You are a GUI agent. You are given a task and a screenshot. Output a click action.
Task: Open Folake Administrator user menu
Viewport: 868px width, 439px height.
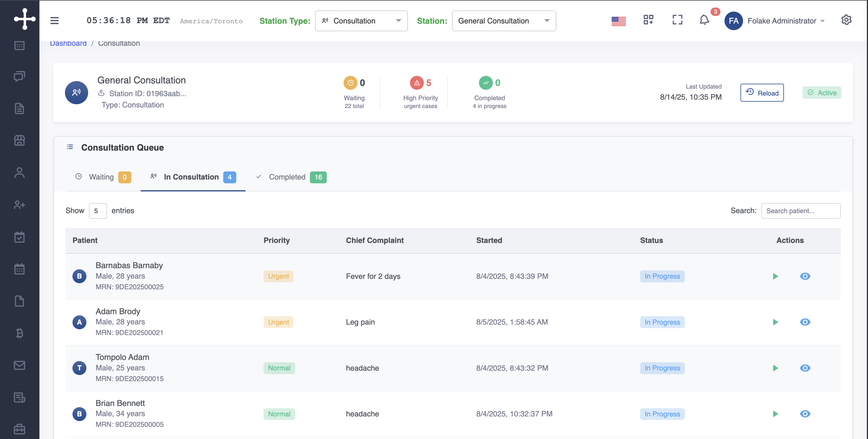tap(782, 21)
